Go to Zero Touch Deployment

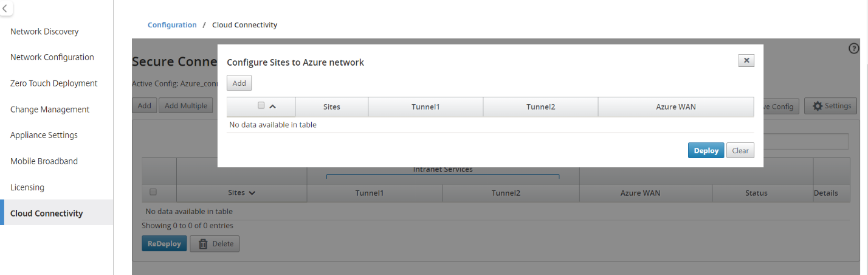point(54,83)
